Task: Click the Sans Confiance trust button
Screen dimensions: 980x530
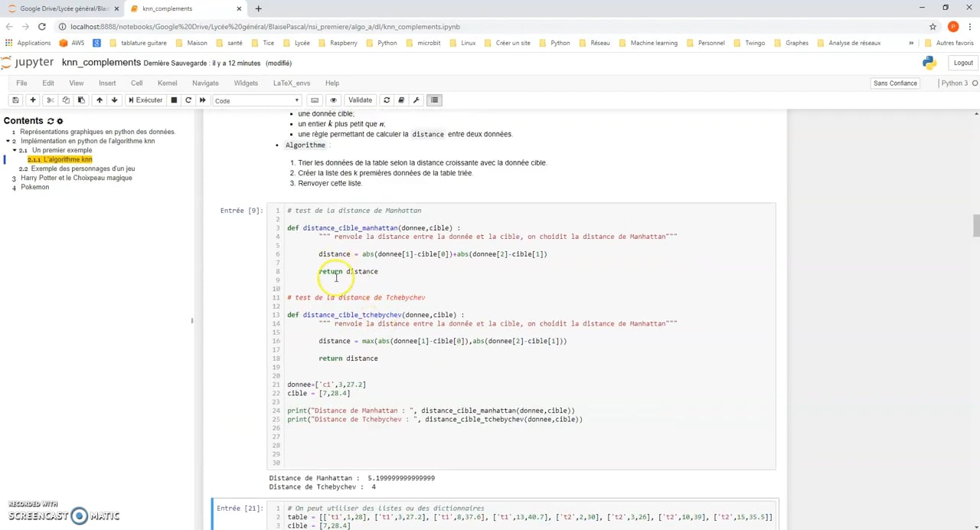Action: 895,83
